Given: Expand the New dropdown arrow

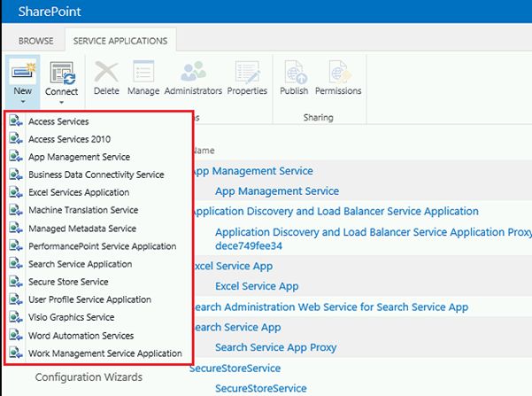Looking at the screenshot, I should 22,102.
